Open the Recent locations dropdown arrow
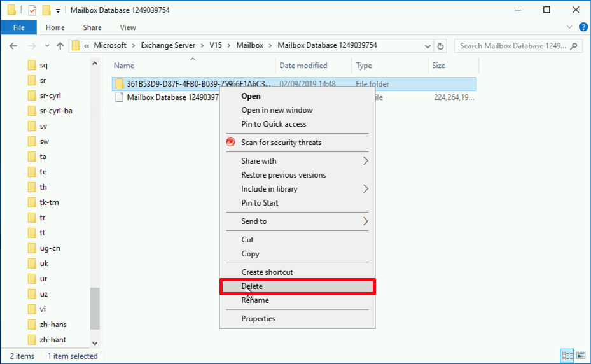 click(46, 46)
